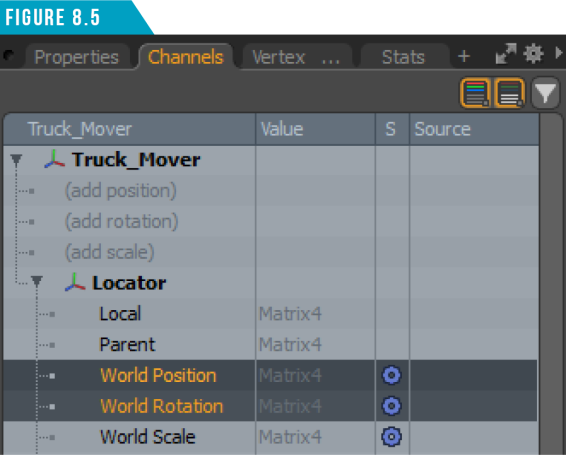This screenshot has height=455, width=566.
Task: Toggle the colored channel list view button
Action: click(476, 93)
